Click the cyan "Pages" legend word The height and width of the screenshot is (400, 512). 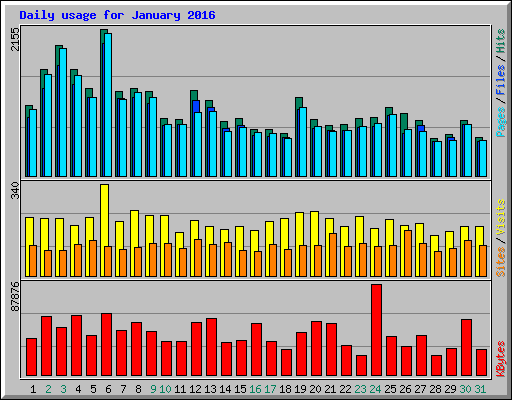click(501, 122)
